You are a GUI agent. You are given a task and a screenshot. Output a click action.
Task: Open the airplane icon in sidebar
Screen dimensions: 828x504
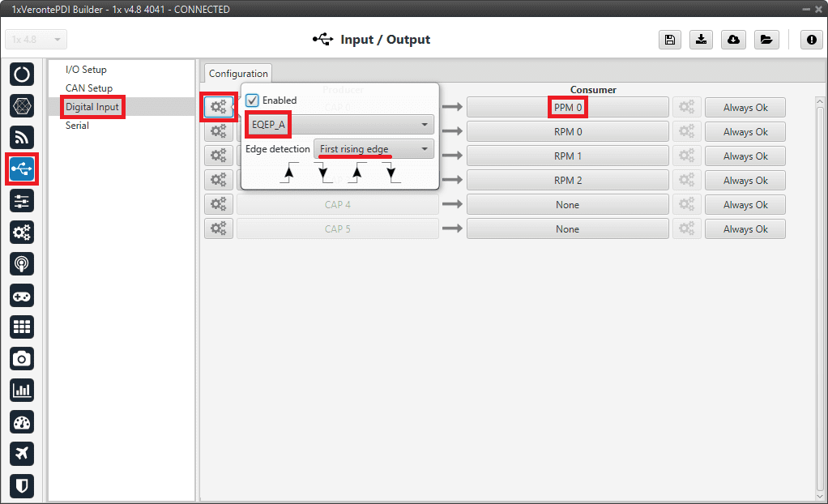coord(22,453)
